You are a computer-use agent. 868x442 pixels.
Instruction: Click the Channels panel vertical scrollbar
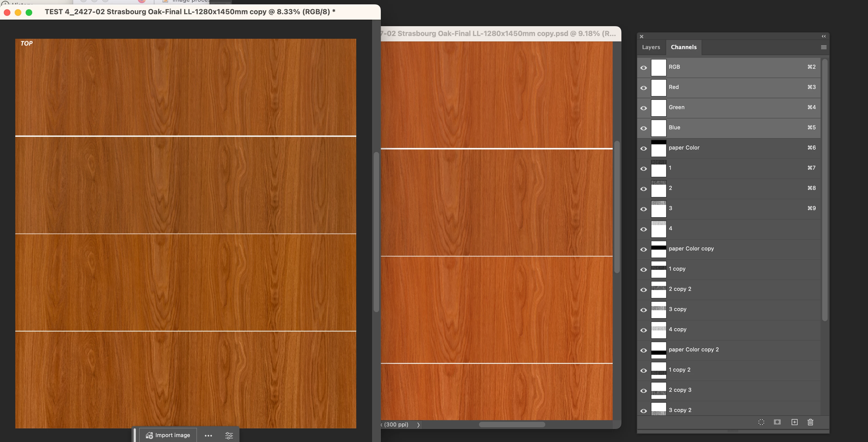[825, 189]
